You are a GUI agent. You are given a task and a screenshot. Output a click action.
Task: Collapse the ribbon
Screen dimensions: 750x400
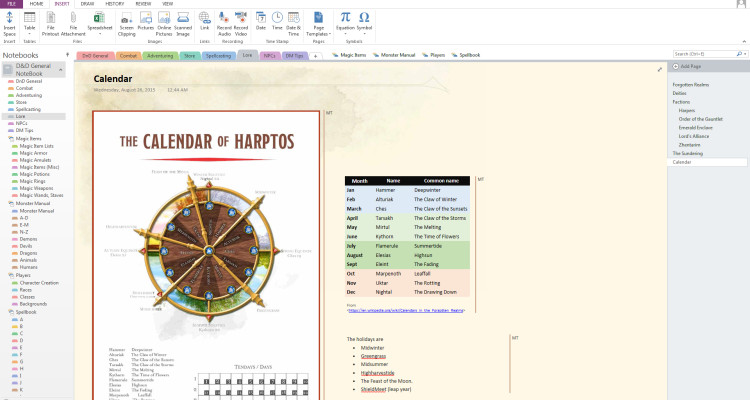pyautogui.click(x=744, y=42)
